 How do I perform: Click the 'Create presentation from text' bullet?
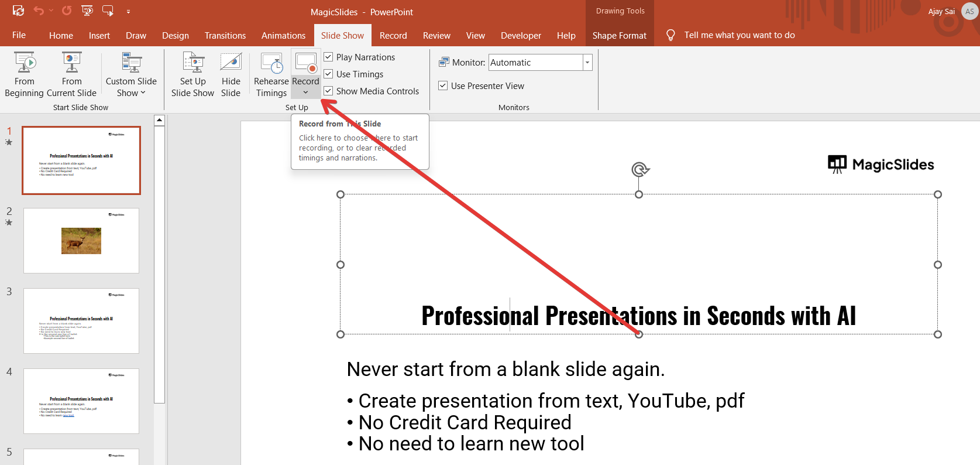551,401
